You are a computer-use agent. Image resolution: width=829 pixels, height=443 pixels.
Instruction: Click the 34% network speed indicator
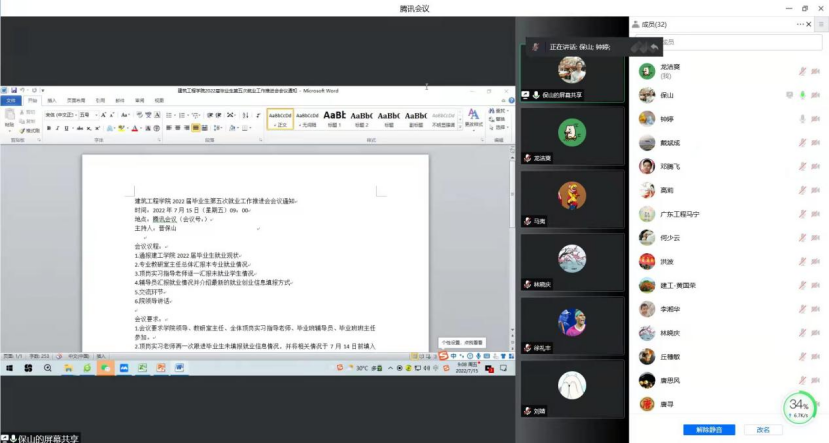(x=798, y=408)
